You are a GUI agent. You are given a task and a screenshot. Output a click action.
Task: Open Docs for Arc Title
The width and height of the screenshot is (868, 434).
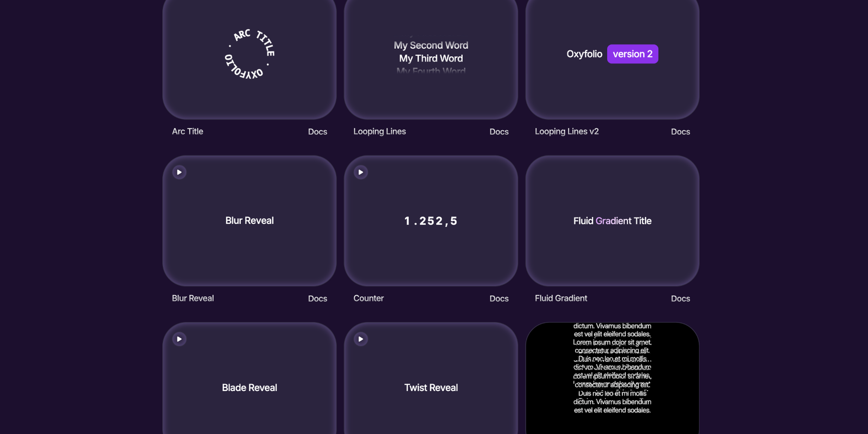tap(317, 132)
